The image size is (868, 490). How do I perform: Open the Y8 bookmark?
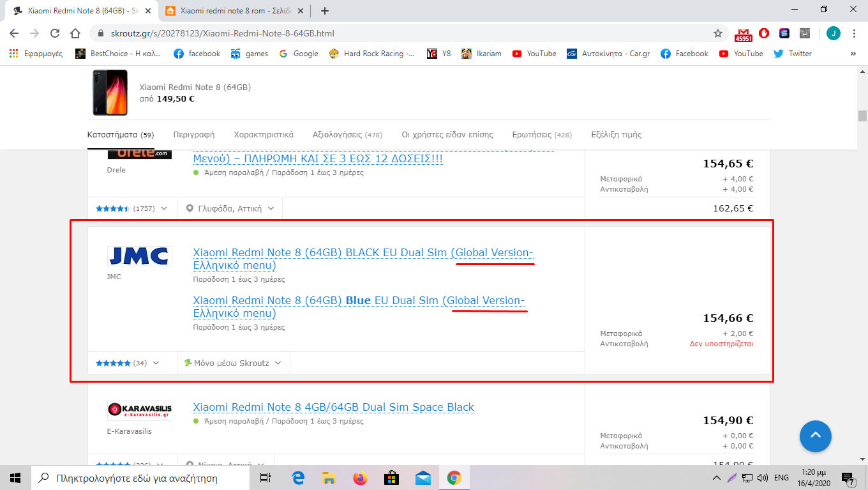pos(438,54)
